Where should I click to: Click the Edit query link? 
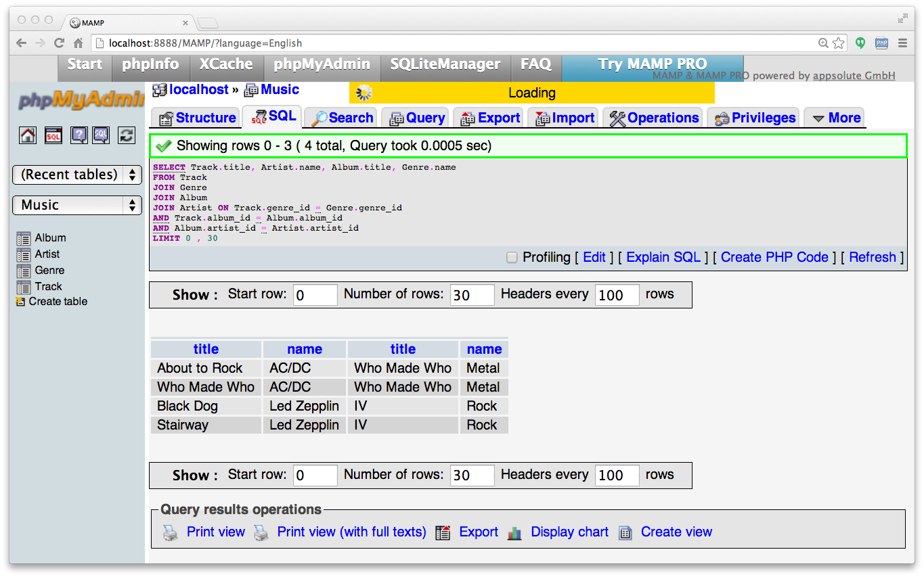tap(594, 257)
